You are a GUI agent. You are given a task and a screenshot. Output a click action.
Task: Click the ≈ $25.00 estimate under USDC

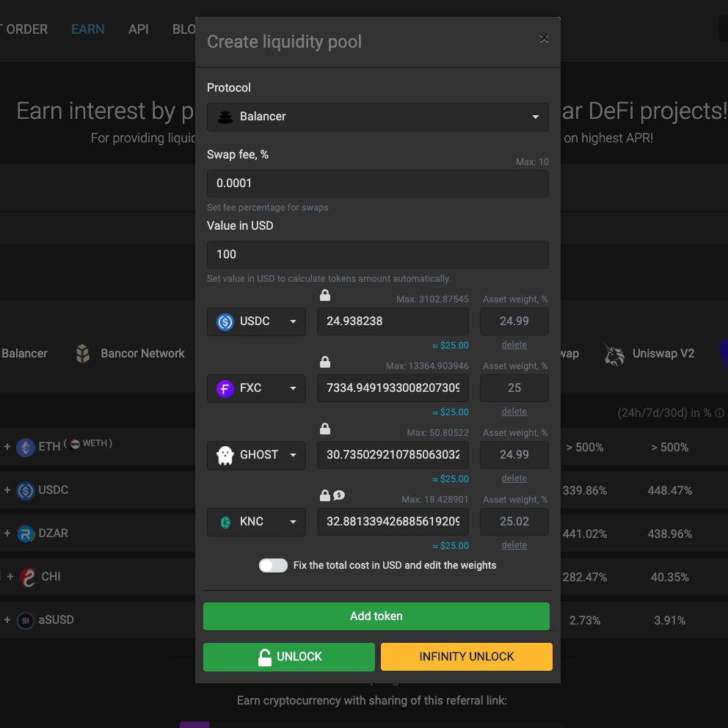click(x=450, y=346)
